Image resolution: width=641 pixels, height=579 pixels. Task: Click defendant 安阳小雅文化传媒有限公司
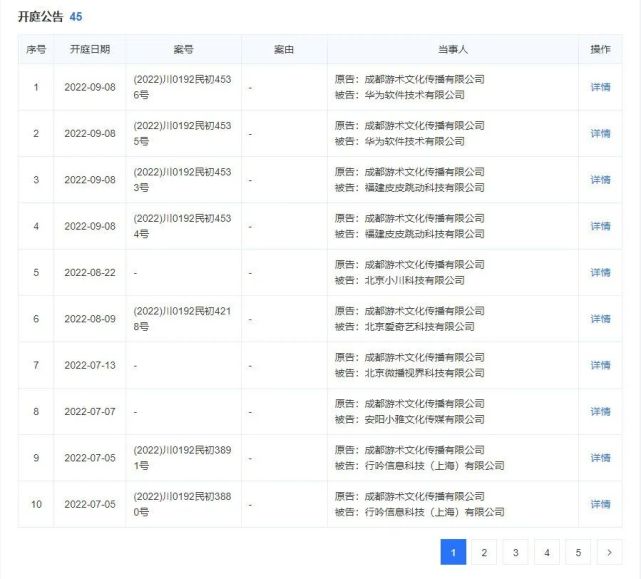(424, 420)
